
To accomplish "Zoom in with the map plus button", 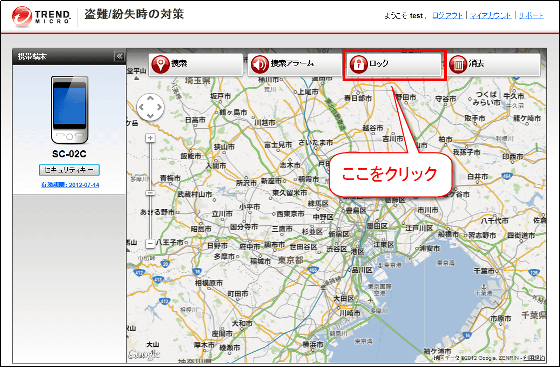I will pos(150,138).
